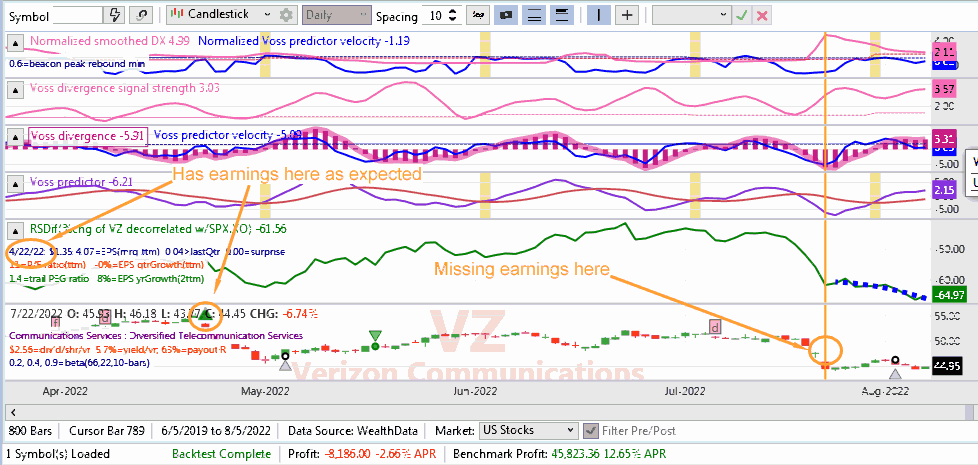Click the log scale toolbar button
The image size is (978, 465).
479,14
